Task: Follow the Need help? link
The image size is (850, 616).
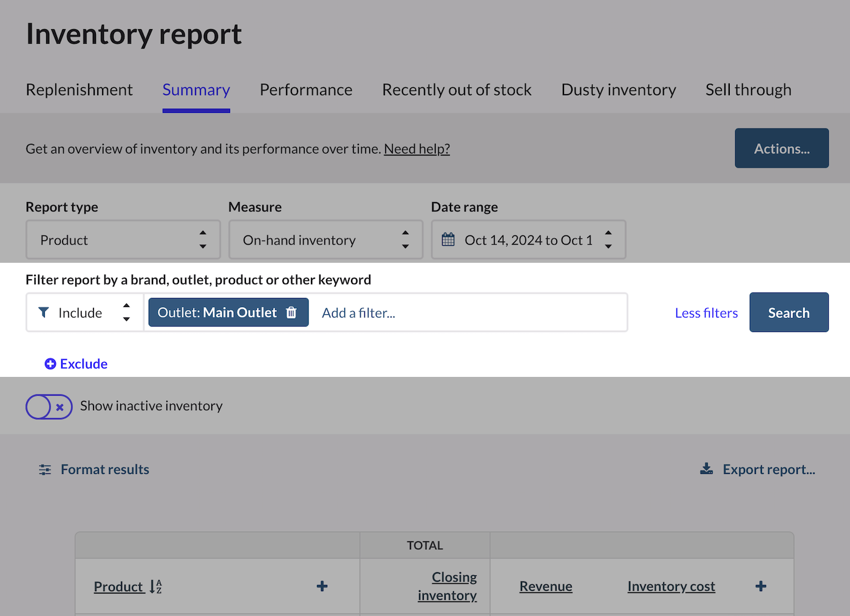Action: click(x=416, y=149)
